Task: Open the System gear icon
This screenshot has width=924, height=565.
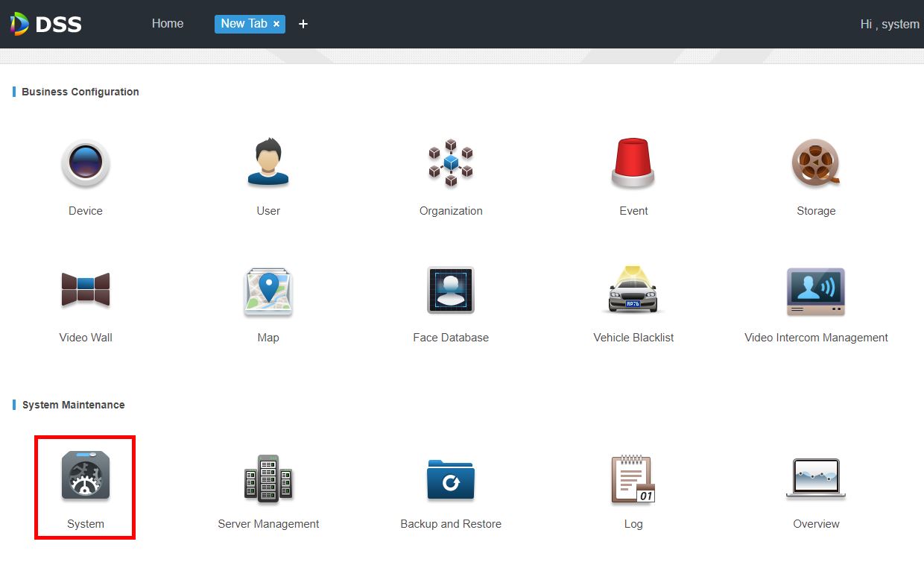Action: [86, 476]
